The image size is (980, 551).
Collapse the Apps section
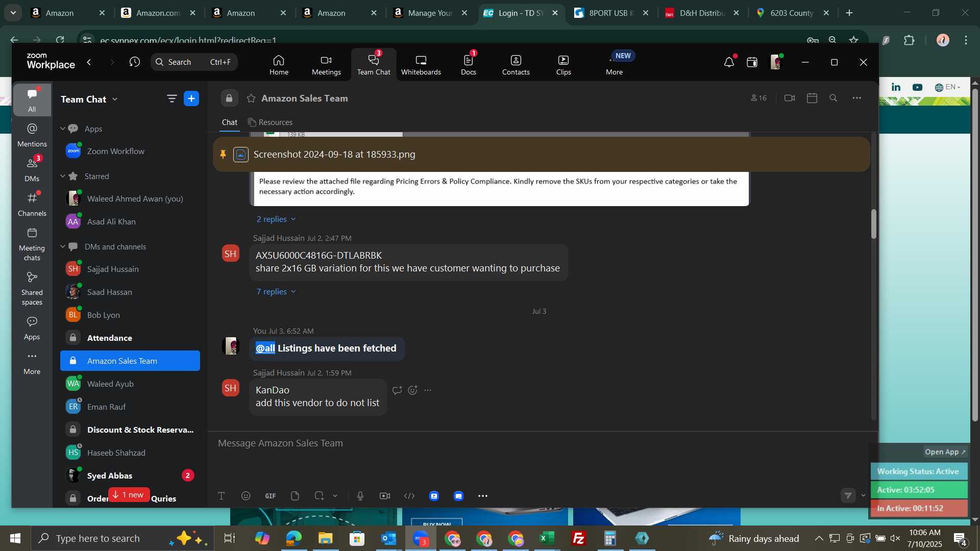(x=63, y=129)
